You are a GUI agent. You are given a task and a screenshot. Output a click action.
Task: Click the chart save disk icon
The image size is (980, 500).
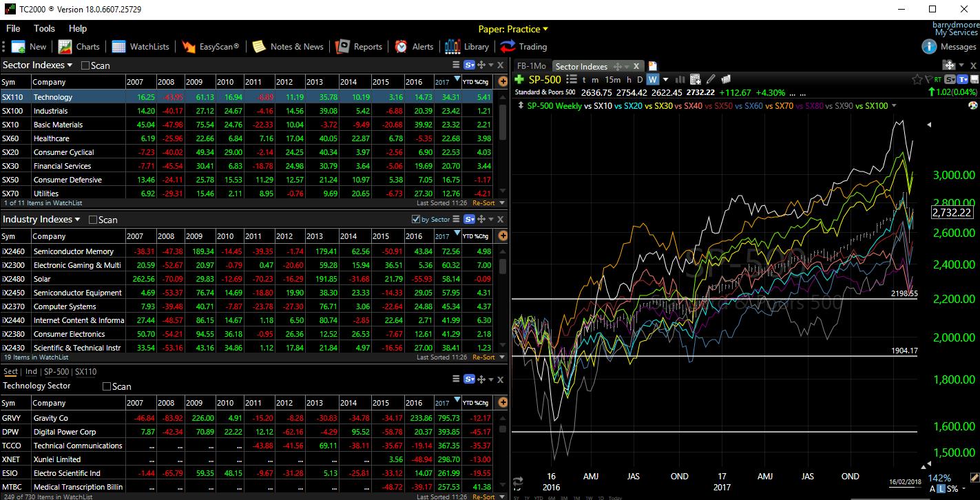click(x=974, y=80)
